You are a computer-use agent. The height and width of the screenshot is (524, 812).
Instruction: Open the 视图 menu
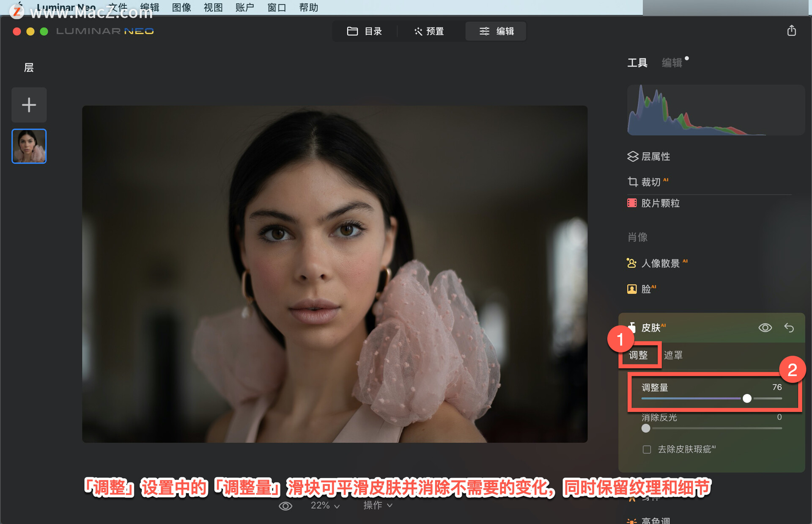[213, 8]
